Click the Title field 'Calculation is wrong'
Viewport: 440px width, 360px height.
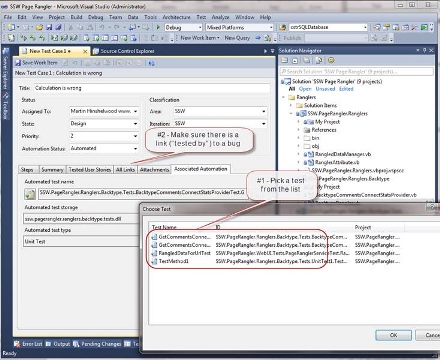pyautogui.click(x=152, y=88)
